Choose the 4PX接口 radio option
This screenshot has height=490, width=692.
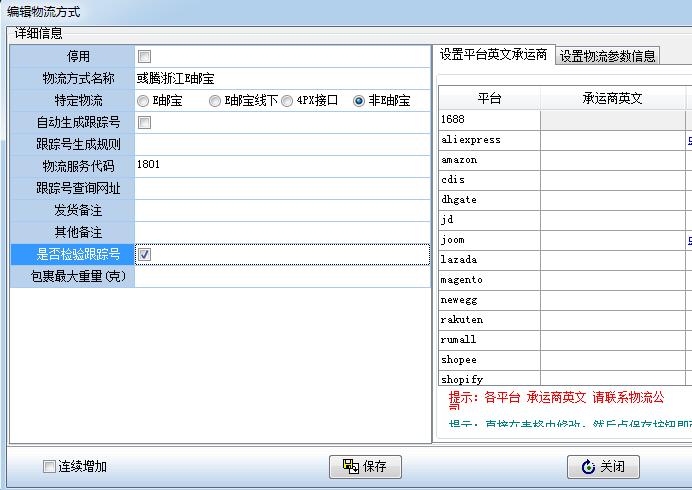(287, 101)
